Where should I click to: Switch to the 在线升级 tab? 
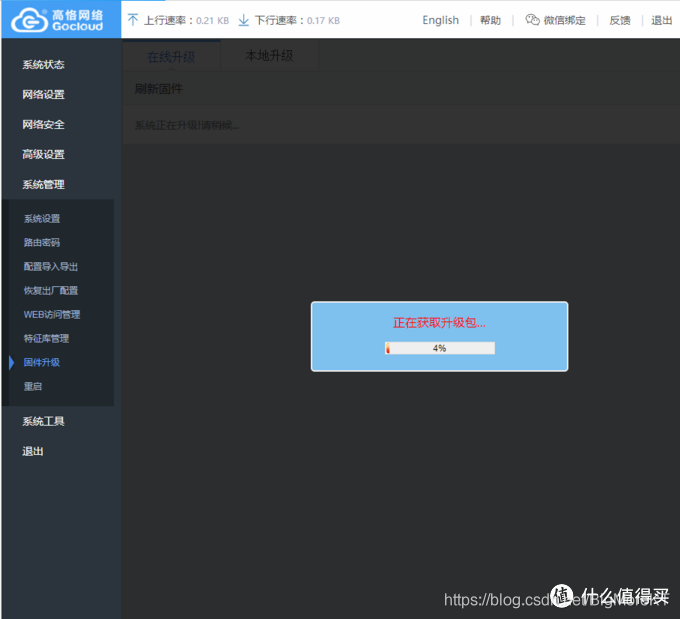coord(171,56)
